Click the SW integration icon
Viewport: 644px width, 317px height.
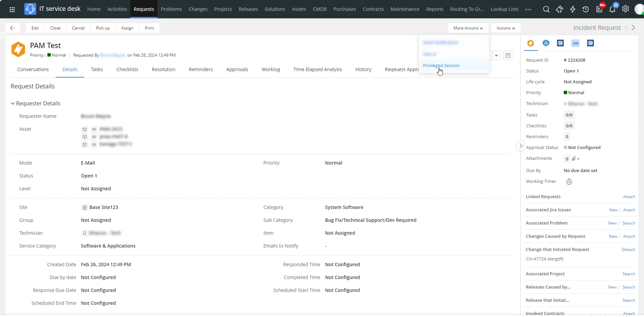[x=575, y=43]
